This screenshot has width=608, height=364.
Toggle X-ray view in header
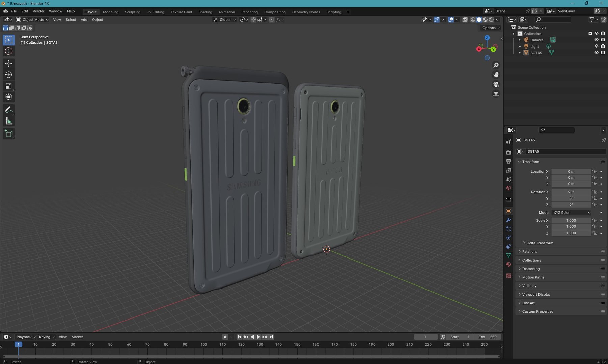click(465, 20)
